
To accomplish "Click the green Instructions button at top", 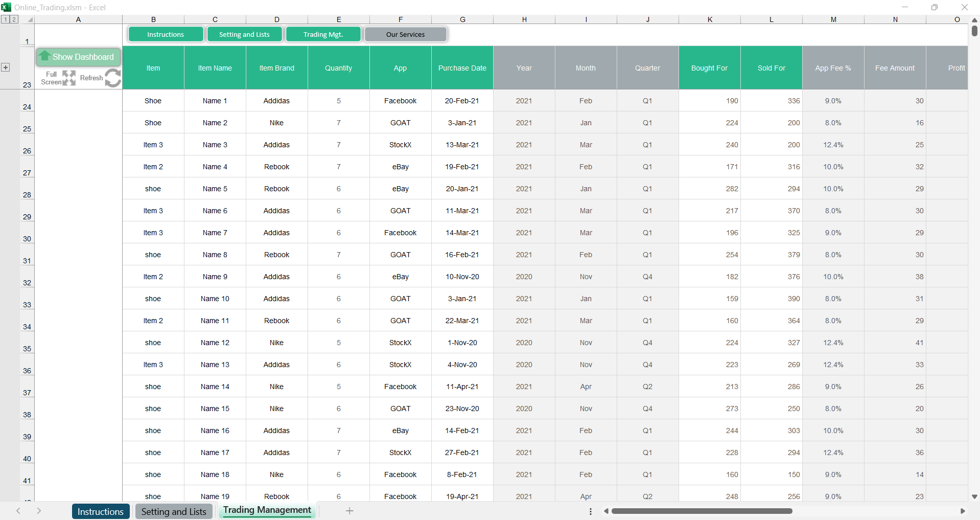I will [166, 34].
